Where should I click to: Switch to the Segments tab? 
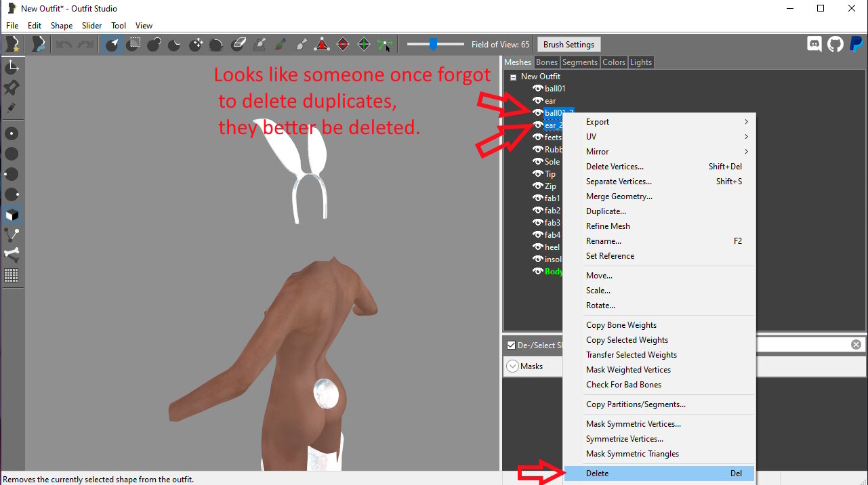point(580,62)
